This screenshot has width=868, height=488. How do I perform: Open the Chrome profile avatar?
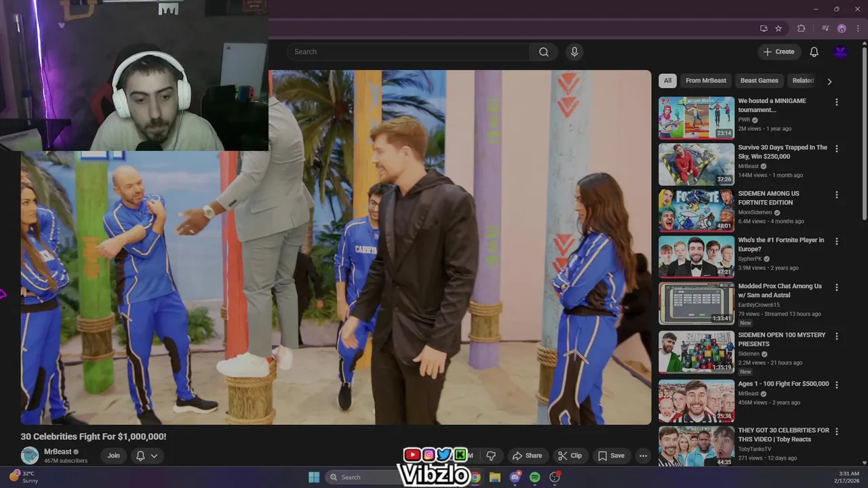842,28
